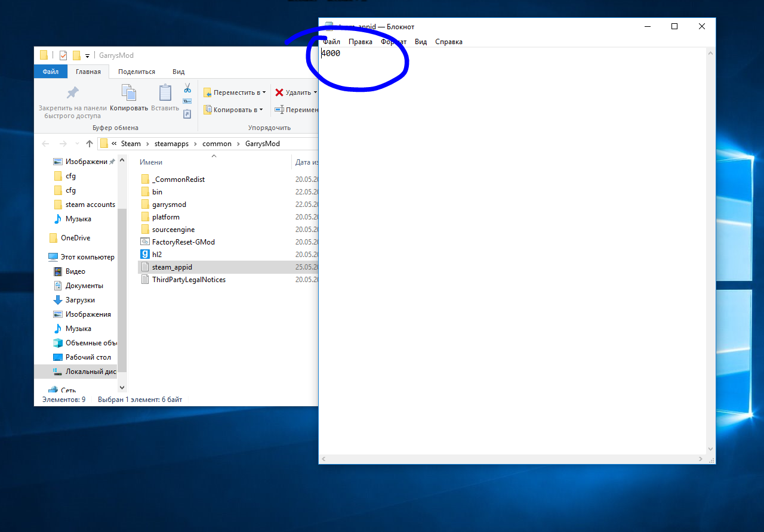Open the Переместить в dropdown

tap(235, 92)
